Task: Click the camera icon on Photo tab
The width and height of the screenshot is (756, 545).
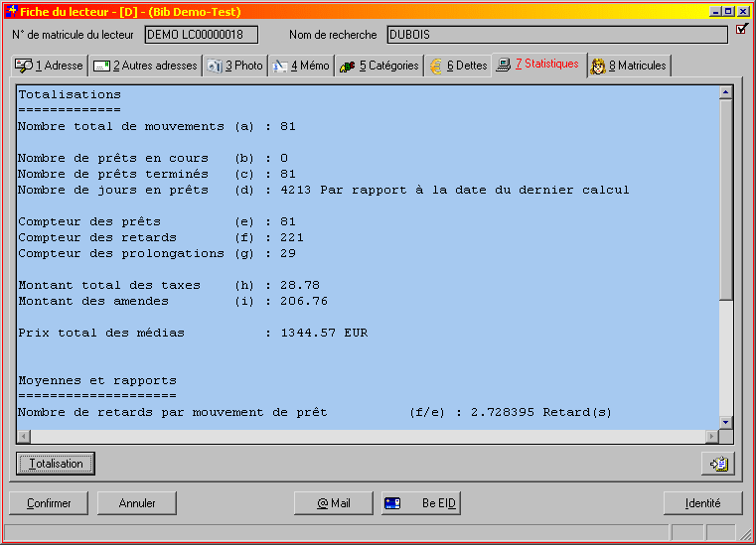Action: 215,67
